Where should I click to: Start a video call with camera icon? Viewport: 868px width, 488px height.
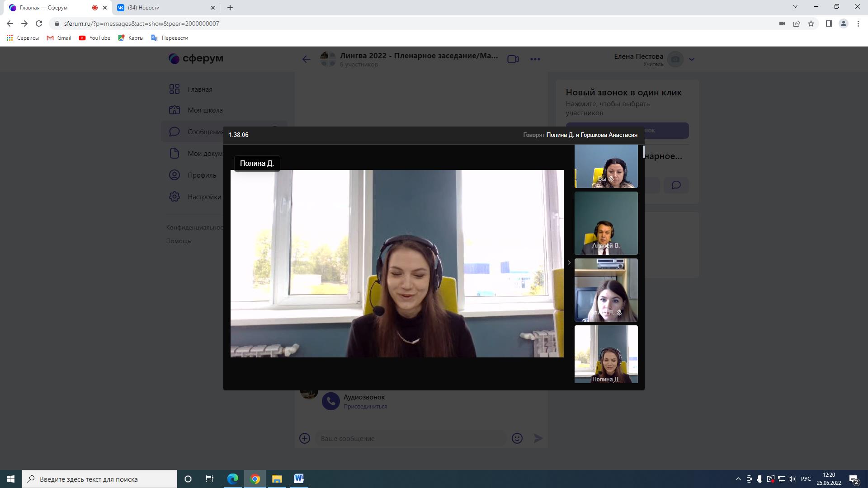pos(513,59)
